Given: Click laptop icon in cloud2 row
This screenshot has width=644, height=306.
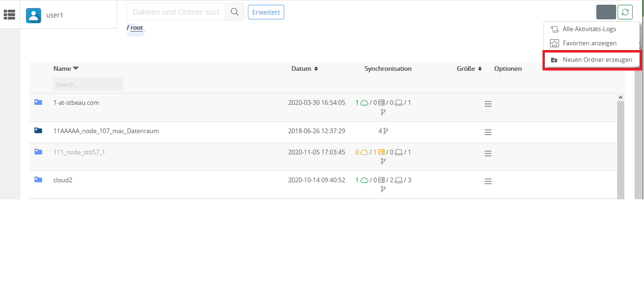Looking at the screenshot, I should tap(398, 180).
